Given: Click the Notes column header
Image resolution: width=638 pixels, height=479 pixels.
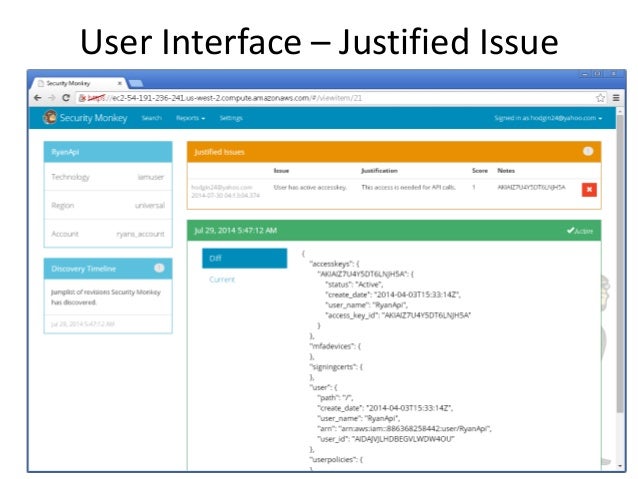Looking at the screenshot, I should tap(506, 171).
